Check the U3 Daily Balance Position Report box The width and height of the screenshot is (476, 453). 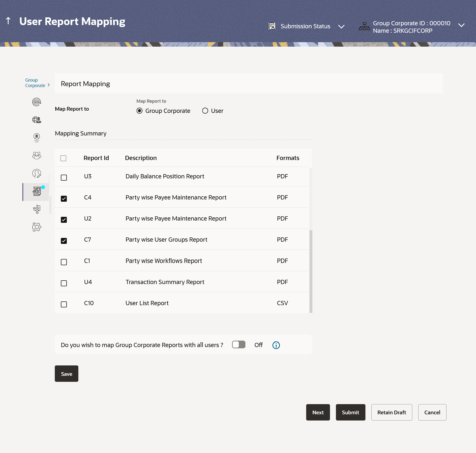pos(64,178)
